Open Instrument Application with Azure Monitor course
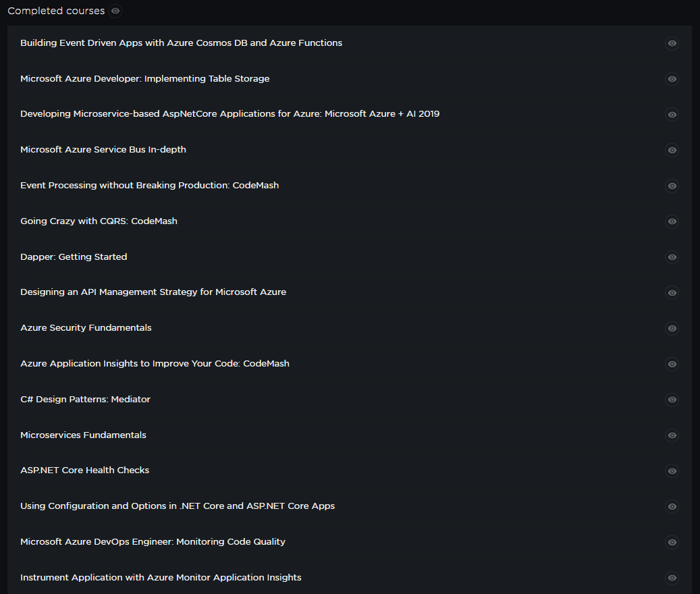The width and height of the screenshot is (700, 594). click(x=161, y=578)
